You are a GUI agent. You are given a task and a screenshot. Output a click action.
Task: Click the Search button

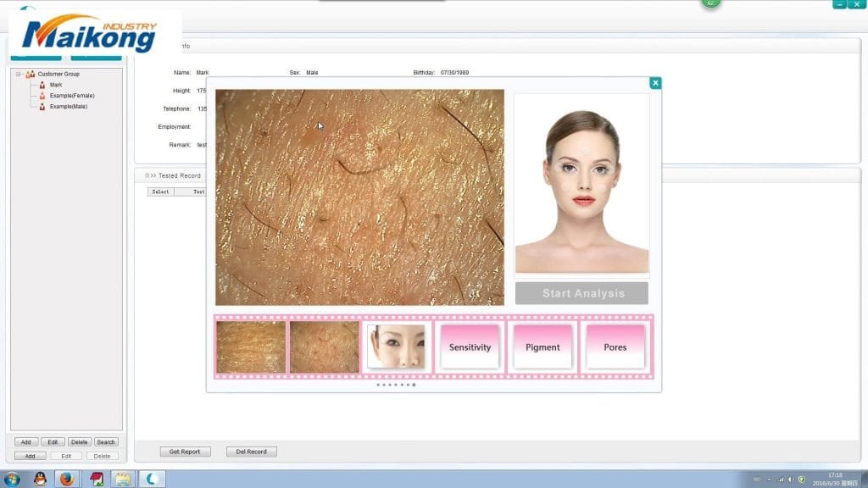[x=106, y=442]
